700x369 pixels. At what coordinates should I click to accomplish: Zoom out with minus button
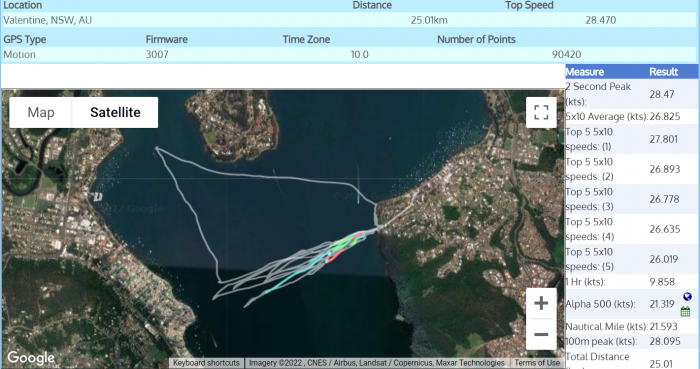(541, 334)
